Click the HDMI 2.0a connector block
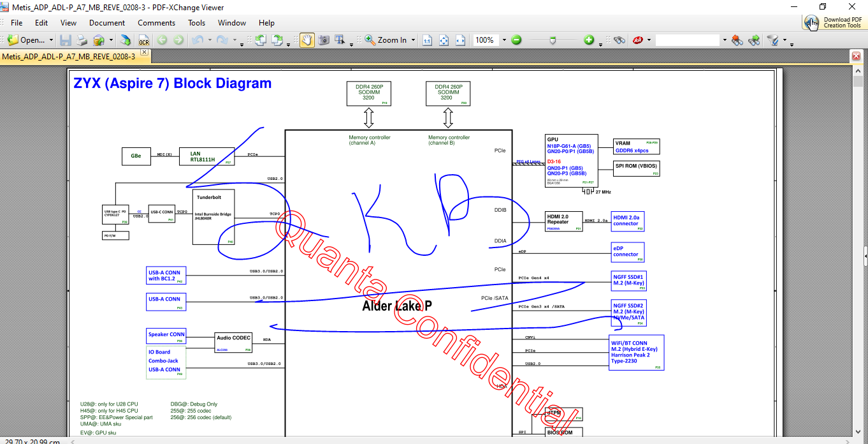The width and height of the screenshot is (868, 444). 628,221
